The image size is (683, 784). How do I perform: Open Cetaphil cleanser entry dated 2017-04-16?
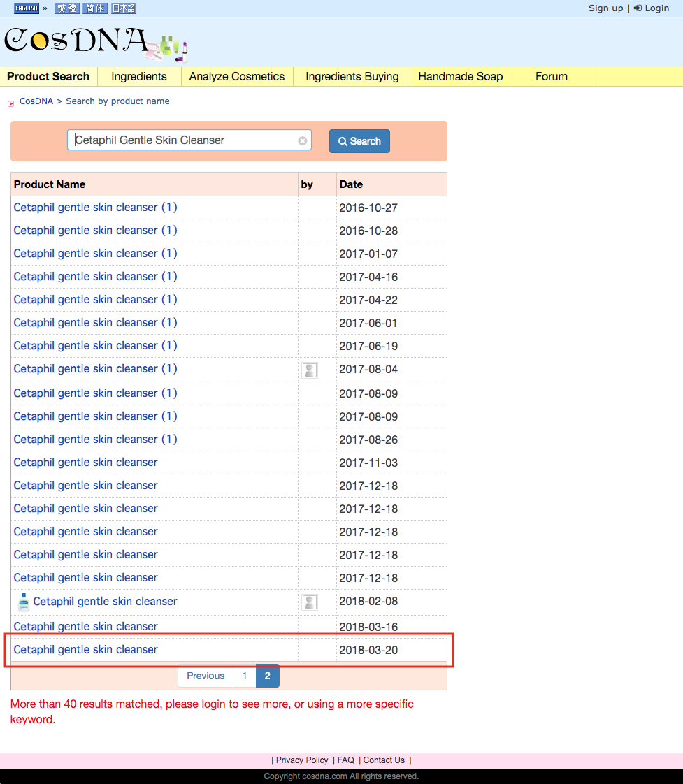tap(96, 276)
